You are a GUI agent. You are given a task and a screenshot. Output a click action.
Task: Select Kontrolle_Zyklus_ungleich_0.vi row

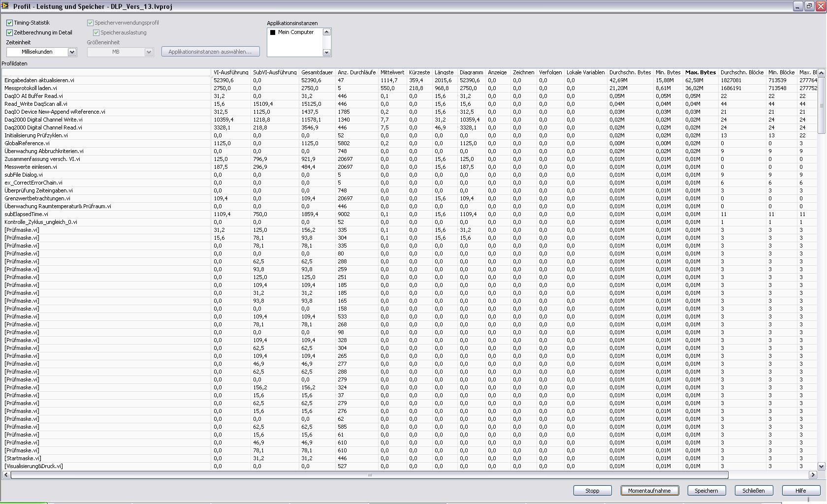pos(409,222)
